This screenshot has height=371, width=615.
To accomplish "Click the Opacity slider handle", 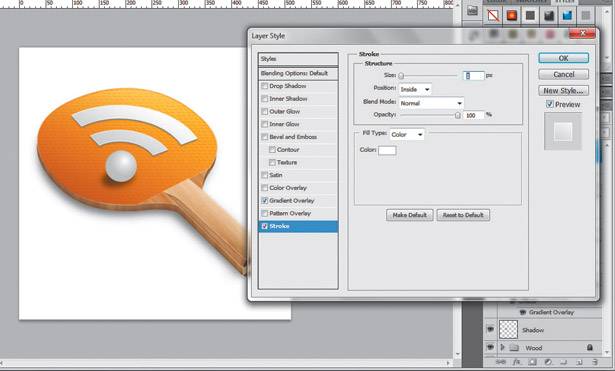I will point(457,115).
